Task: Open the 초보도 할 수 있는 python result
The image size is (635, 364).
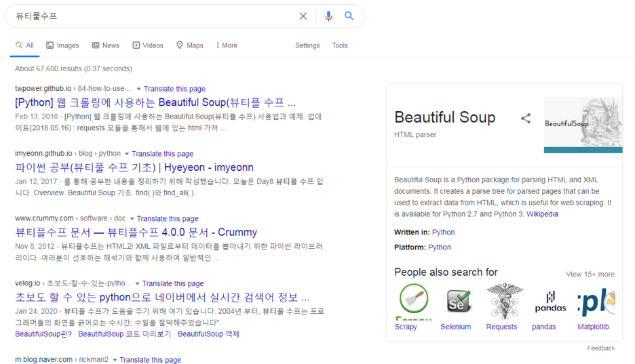Action: [x=162, y=298]
